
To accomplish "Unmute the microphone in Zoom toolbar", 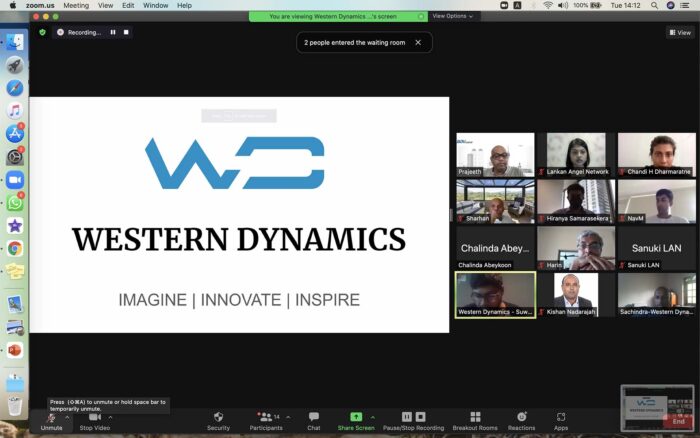I will click(x=51, y=420).
